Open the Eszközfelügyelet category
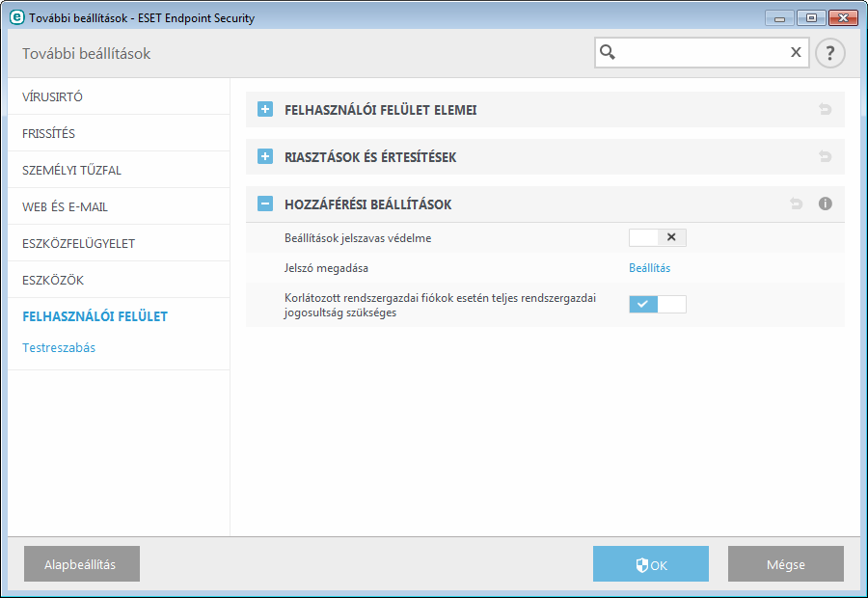 pyautogui.click(x=119, y=243)
